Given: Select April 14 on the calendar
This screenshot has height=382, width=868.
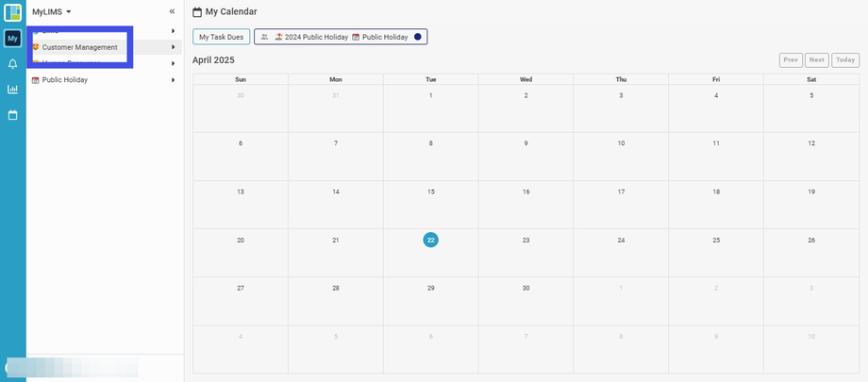Looking at the screenshot, I should [x=336, y=205].
